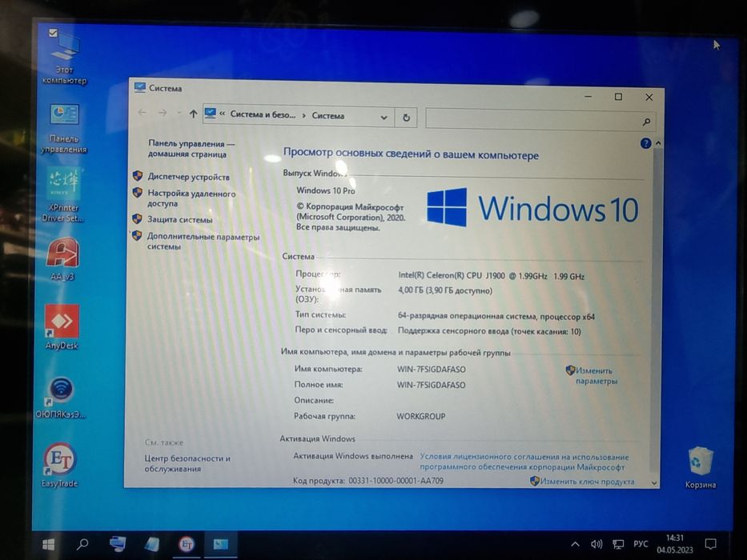Open Настройка удаленного доступа
747x560 pixels.
tap(191, 198)
